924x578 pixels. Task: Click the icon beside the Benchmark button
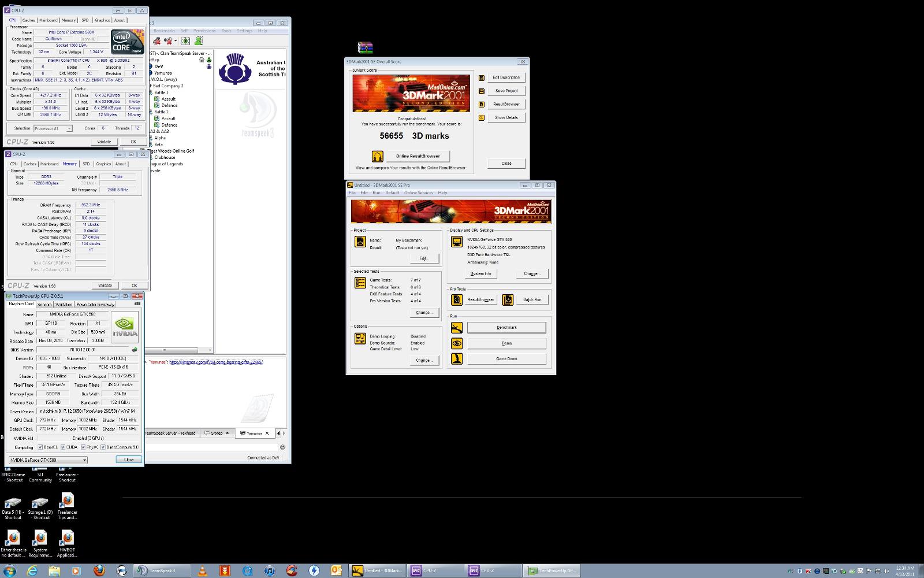(x=457, y=328)
